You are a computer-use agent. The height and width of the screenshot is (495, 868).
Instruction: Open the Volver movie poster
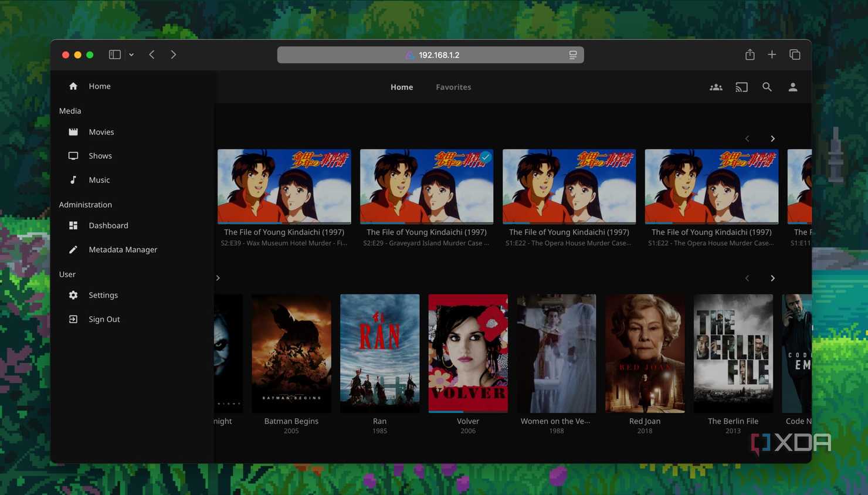click(x=468, y=353)
